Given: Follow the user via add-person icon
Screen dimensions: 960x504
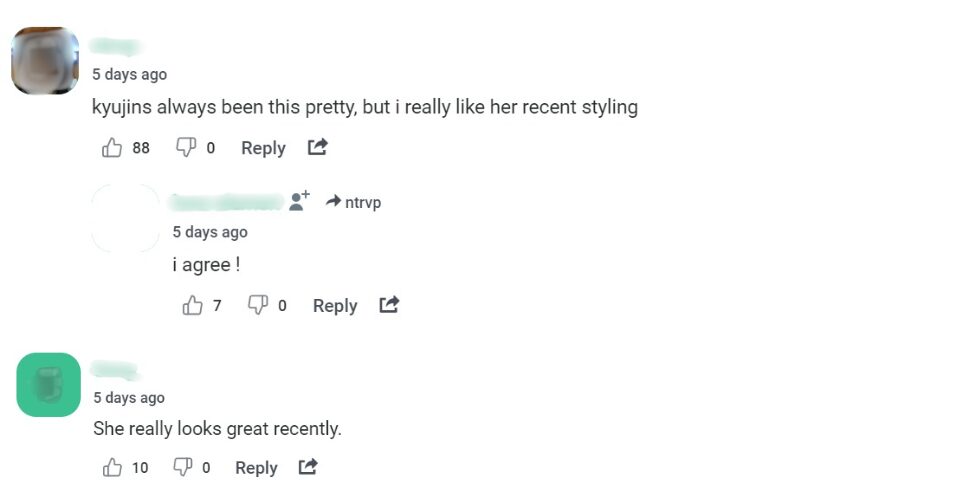Looking at the screenshot, I should tap(299, 202).
